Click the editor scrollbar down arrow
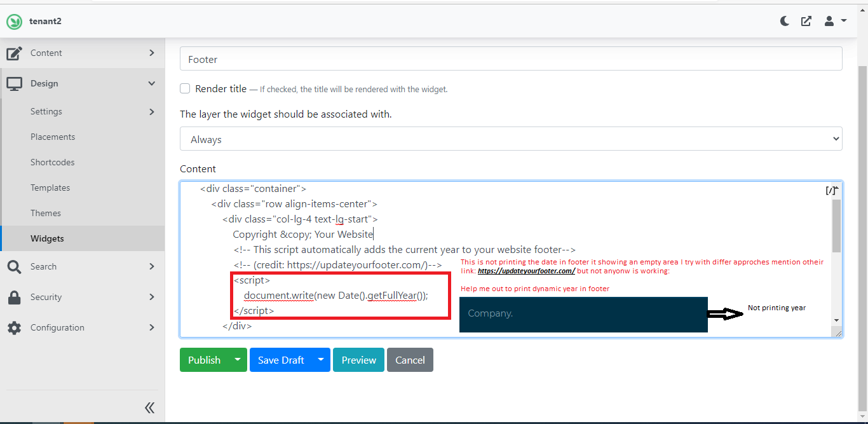868x424 pixels. [836, 320]
